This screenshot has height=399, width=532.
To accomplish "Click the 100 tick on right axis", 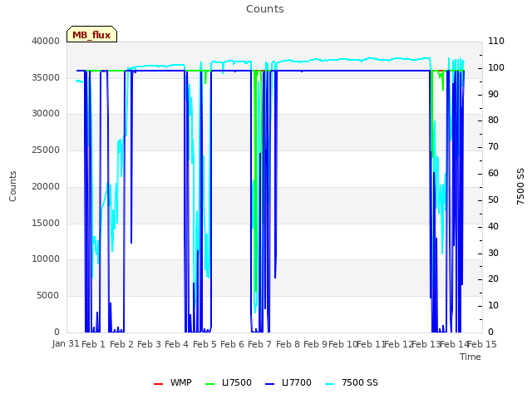I will coord(496,67).
